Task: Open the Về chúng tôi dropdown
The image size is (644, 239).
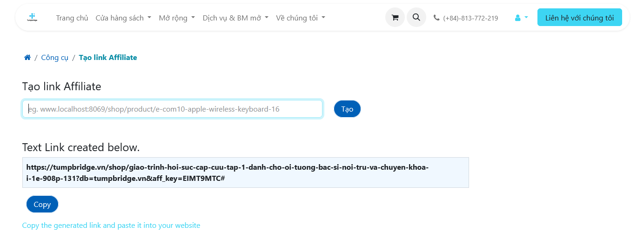Action: [301, 18]
